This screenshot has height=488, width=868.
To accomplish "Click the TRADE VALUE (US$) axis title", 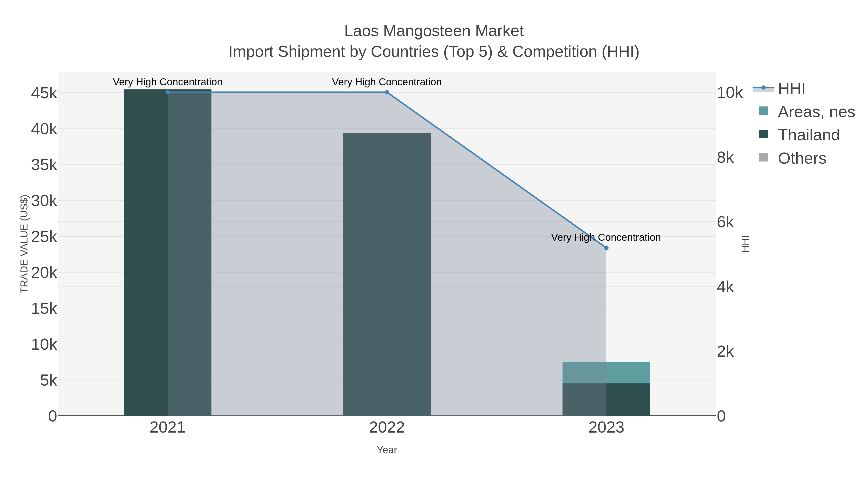I will point(24,244).
